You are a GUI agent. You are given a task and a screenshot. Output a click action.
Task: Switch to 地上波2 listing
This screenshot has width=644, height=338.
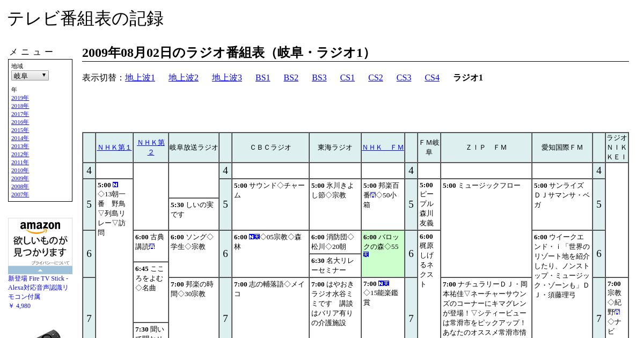point(184,78)
